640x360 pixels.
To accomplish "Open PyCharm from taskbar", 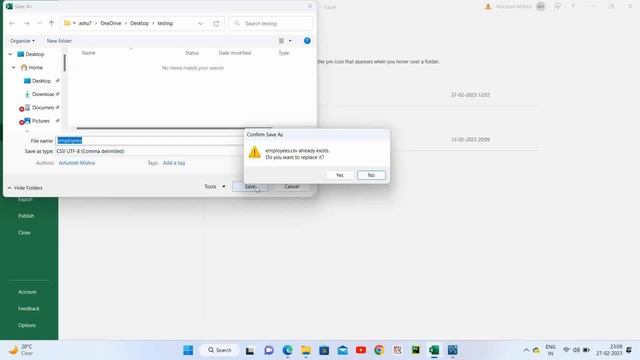I will (416, 350).
